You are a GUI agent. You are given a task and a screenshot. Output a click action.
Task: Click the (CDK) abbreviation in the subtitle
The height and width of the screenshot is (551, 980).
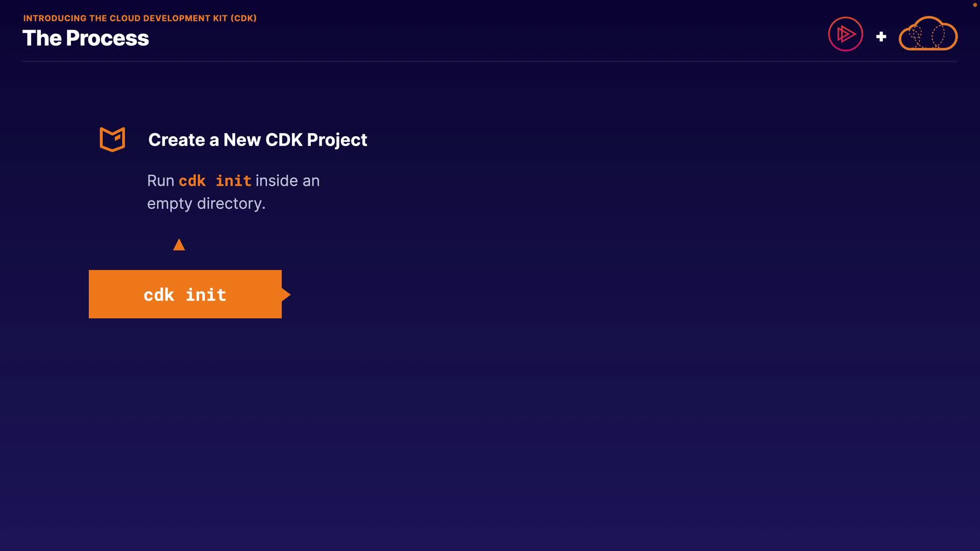click(243, 18)
